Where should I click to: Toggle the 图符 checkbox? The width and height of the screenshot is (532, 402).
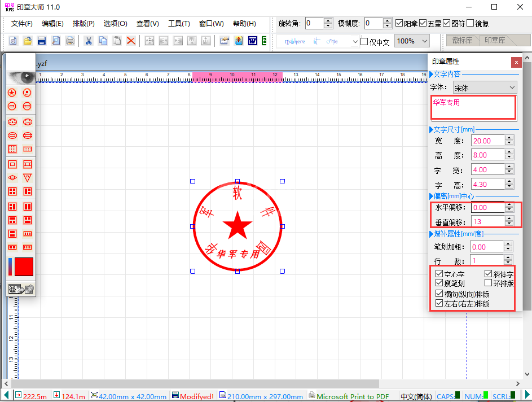coord(446,23)
